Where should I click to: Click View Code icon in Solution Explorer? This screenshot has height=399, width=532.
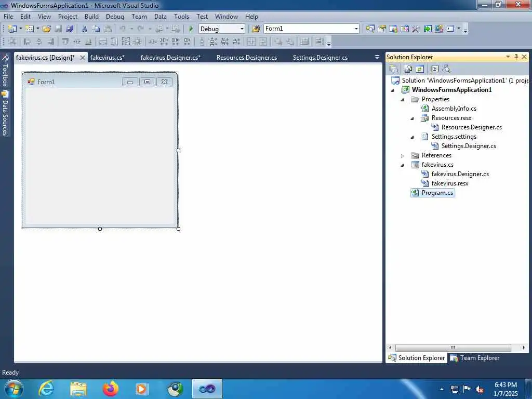pyautogui.click(x=435, y=69)
